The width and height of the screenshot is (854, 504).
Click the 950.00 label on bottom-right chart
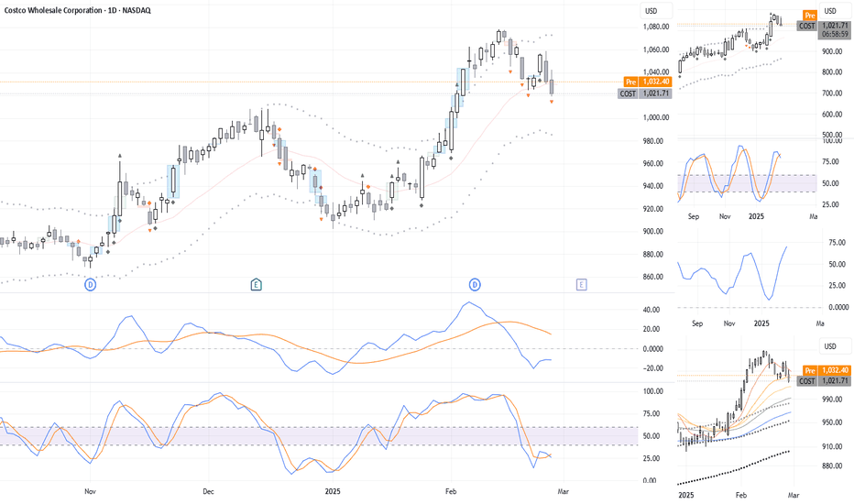pos(832,422)
